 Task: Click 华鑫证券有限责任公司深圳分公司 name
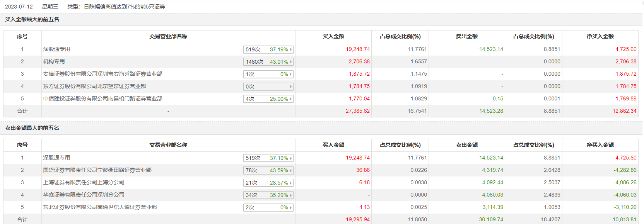point(84,195)
